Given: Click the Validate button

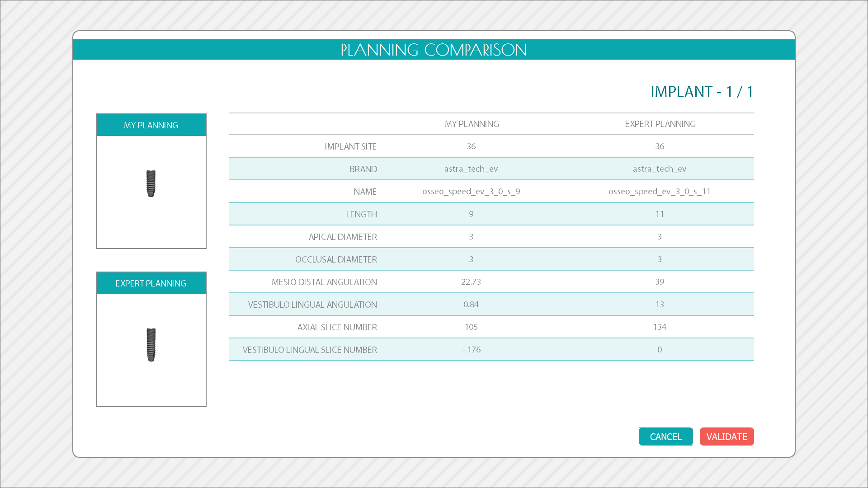Looking at the screenshot, I should tap(726, 436).
